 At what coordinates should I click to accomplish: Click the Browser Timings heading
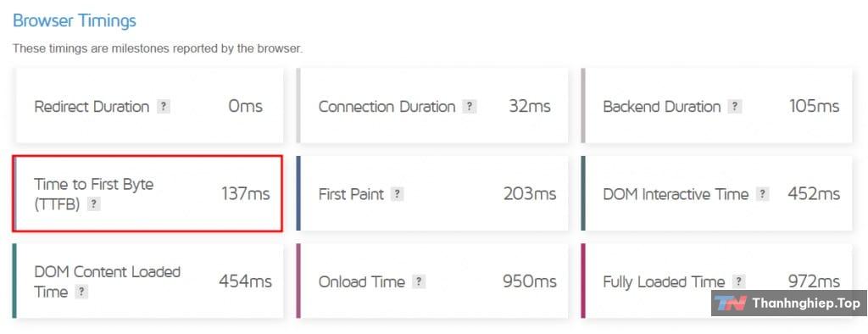(75, 20)
